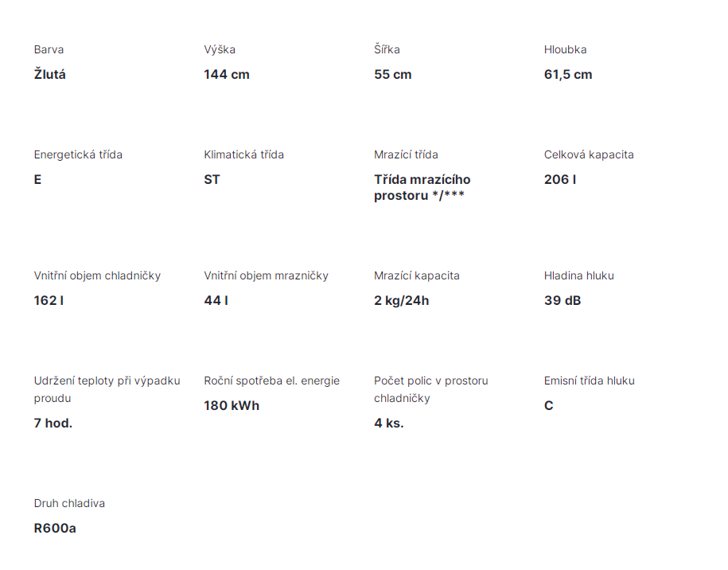Viewport: 728px width, 570px height.
Task: Select the ST climate class value
Action: point(212,180)
